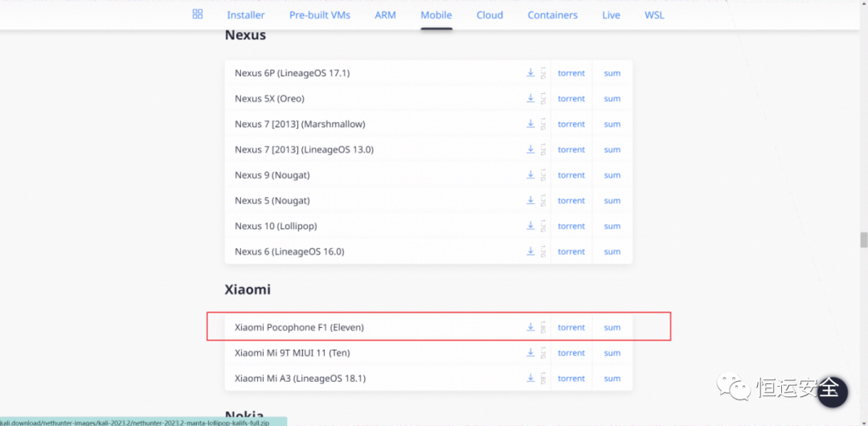Download the Nexus 9 (Nougat) image

click(x=530, y=174)
